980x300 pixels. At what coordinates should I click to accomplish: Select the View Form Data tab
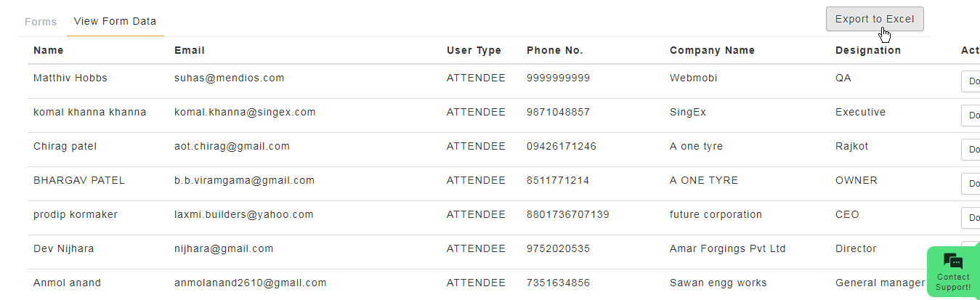pos(115,21)
